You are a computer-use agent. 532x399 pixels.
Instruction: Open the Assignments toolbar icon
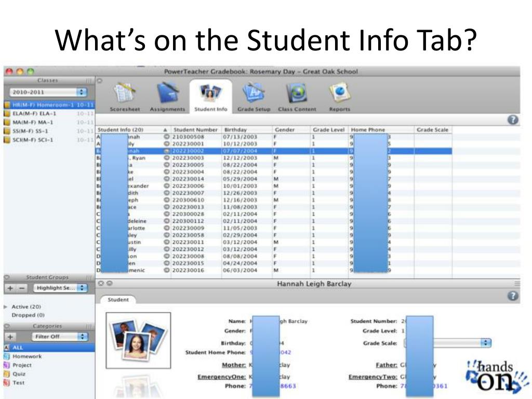[x=167, y=97]
